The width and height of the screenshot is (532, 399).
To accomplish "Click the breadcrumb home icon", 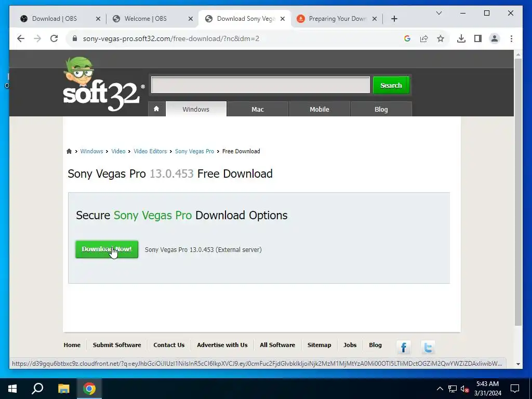I will pyautogui.click(x=69, y=151).
